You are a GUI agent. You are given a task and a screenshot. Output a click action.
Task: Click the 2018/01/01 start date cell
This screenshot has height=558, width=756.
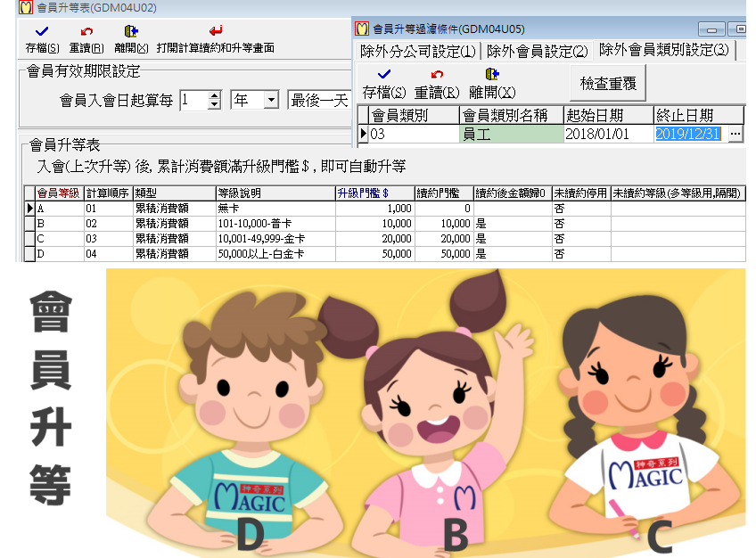(608, 134)
